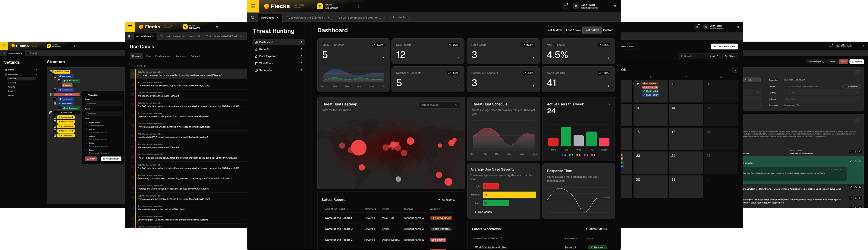868x250 pixels.
Task: Close the New user popup with X
Action: 121,94
